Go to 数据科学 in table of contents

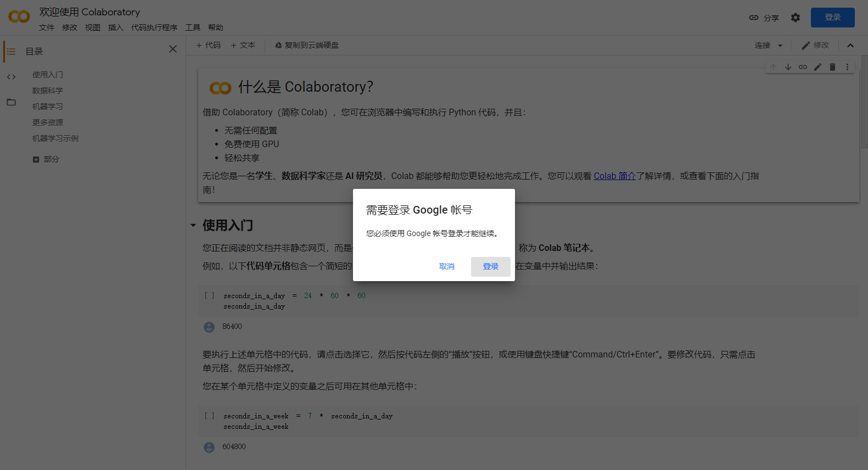48,91
